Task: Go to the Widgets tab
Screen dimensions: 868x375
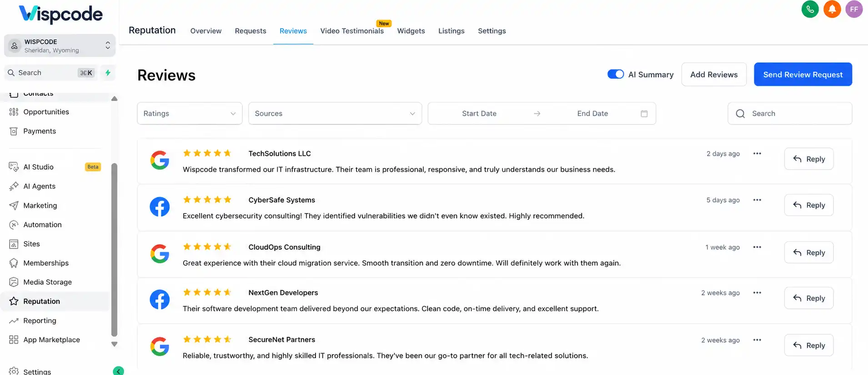Action: pos(411,31)
